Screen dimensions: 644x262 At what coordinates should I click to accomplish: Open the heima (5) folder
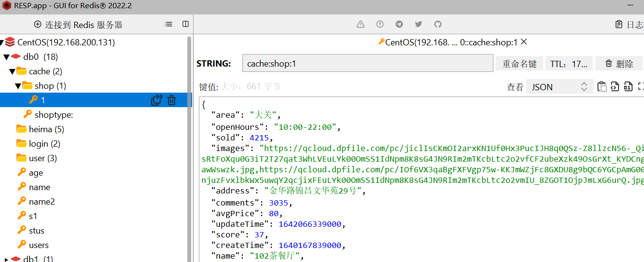coord(46,129)
